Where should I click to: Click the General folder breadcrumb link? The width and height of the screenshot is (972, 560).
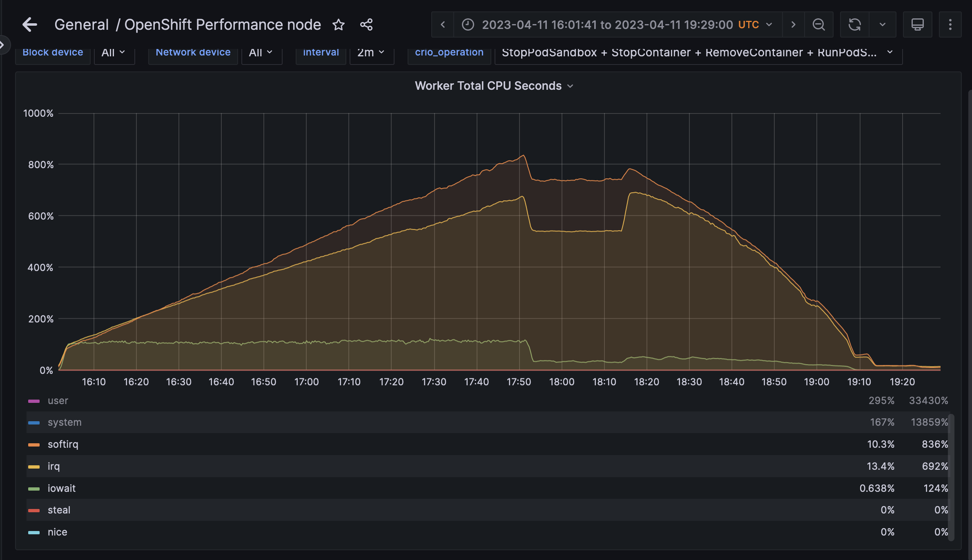(x=81, y=25)
